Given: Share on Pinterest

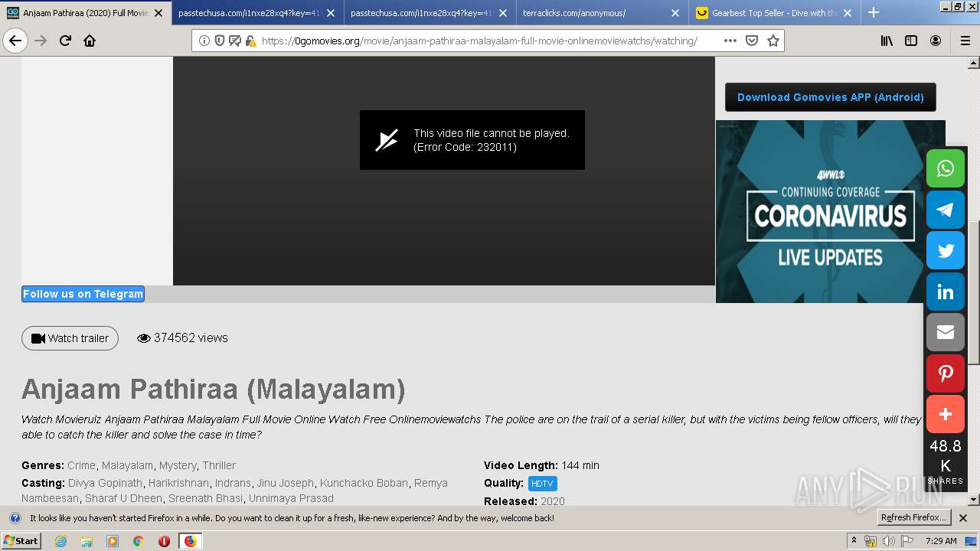Looking at the screenshot, I should click(x=946, y=373).
